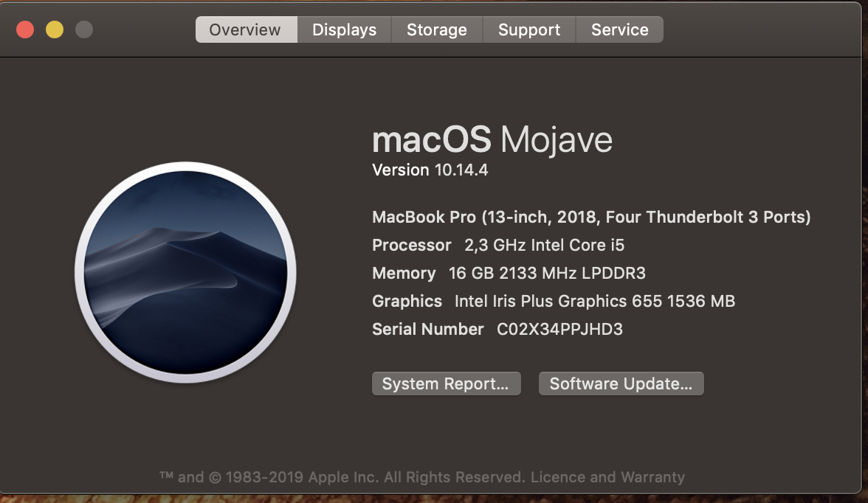Go to the Support tab
The width and height of the screenshot is (868, 503).
click(x=529, y=30)
